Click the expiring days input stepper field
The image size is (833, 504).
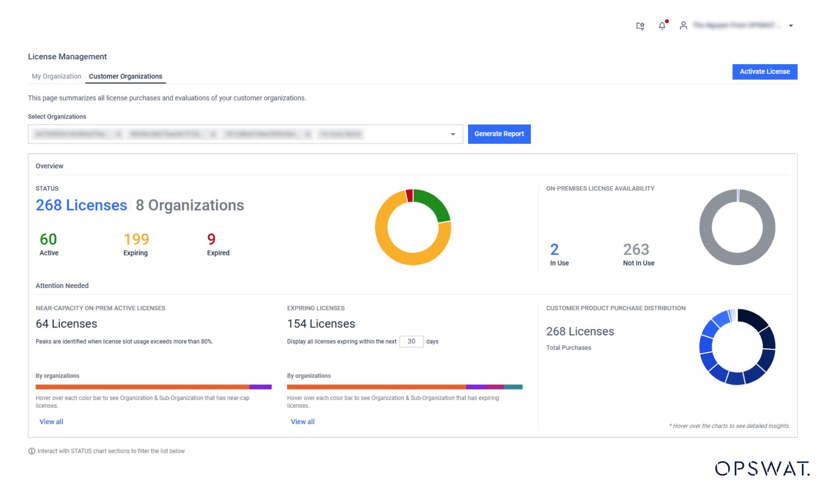411,342
